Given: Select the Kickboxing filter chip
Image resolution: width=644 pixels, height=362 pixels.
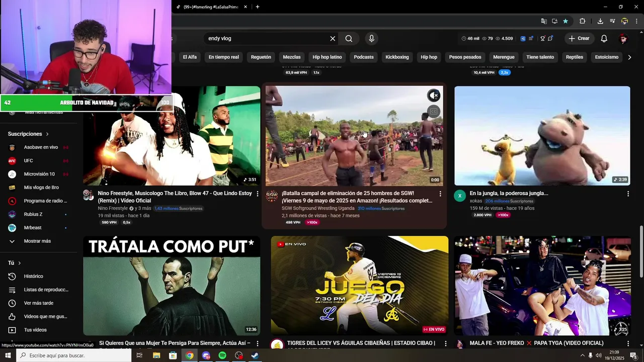Looking at the screenshot, I should pyautogui.click(x=397, y=57).
